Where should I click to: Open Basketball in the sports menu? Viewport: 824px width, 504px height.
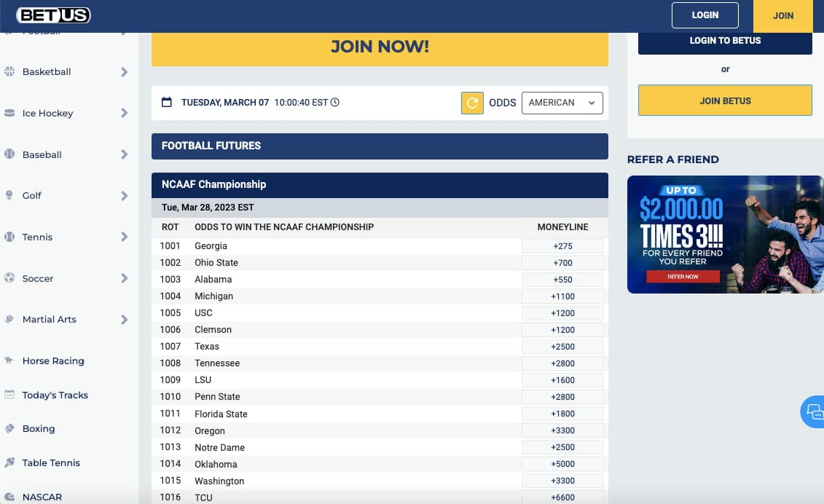coord(46,71)
